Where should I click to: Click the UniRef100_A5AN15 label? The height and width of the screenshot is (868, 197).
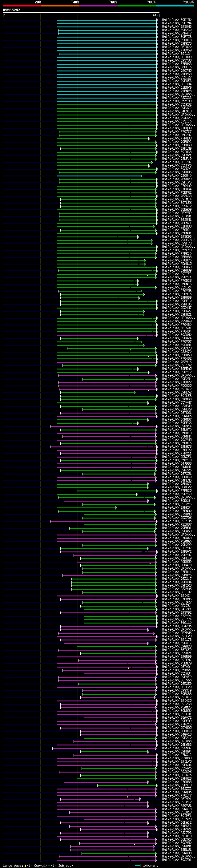pos(176,264)
